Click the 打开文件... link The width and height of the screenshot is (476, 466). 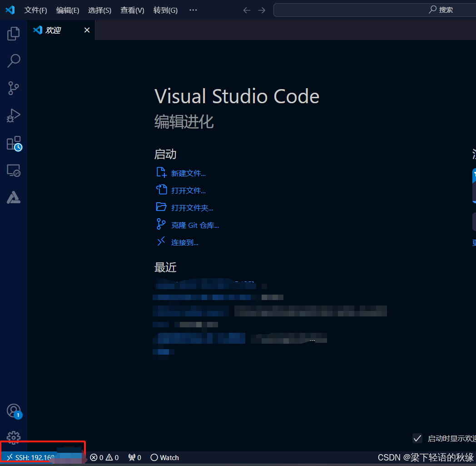click(188, 191)
